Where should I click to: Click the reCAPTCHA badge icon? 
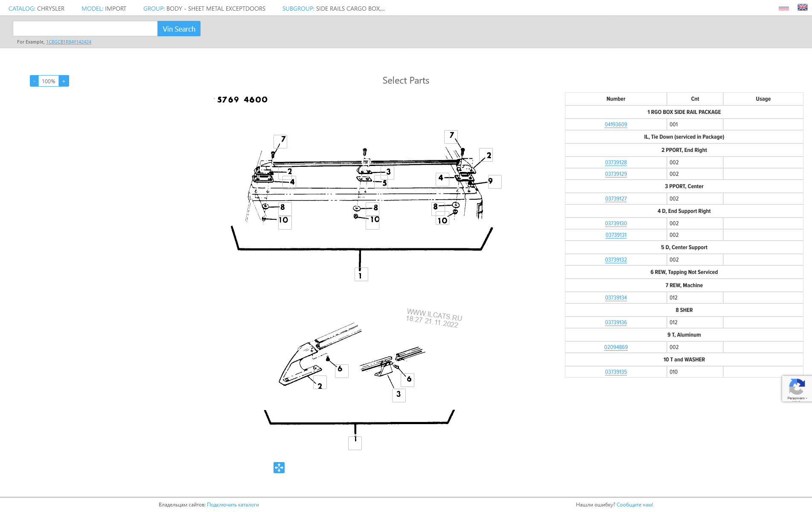point(797,388)
